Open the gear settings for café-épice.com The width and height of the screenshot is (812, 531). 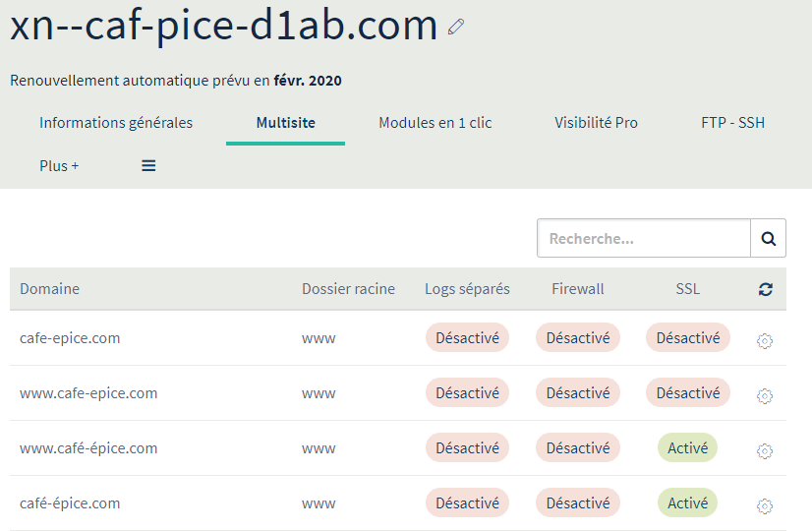pyautogui.click(x=765, y=506)
